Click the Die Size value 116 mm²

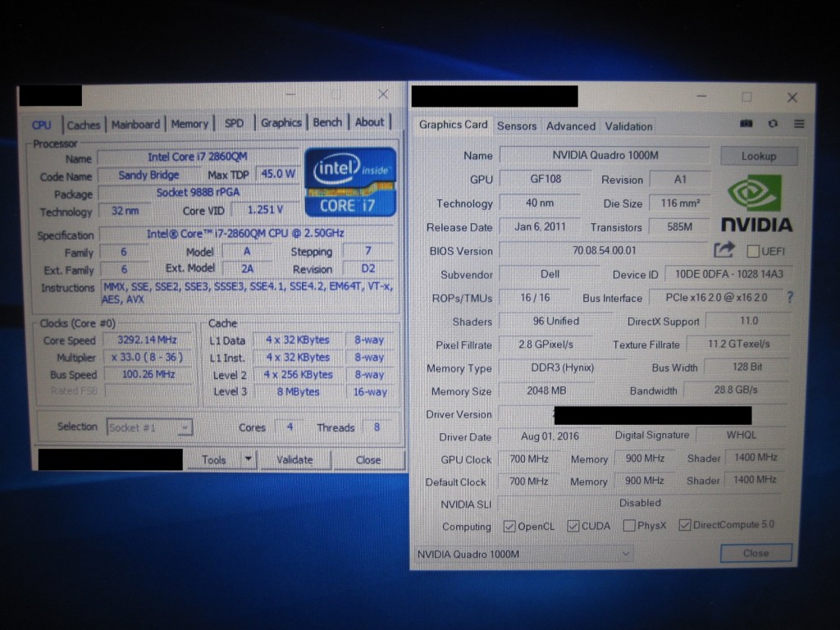(680, 203)
